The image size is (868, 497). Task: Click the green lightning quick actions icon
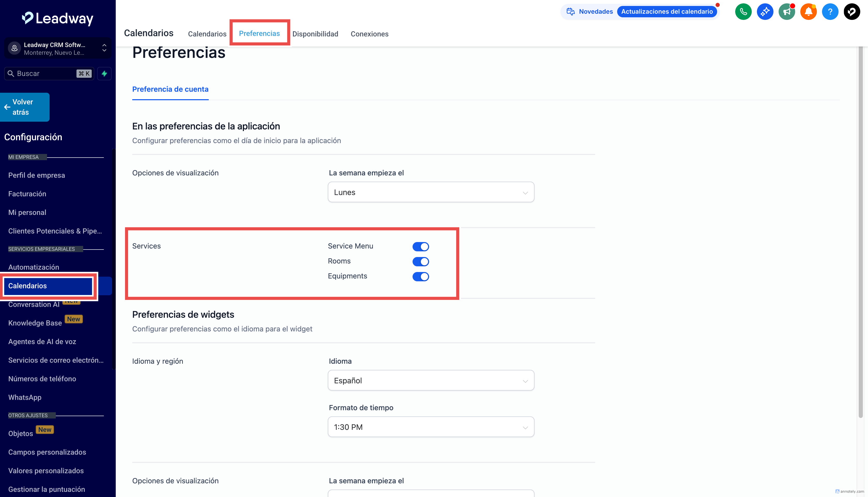click(104, 73)
